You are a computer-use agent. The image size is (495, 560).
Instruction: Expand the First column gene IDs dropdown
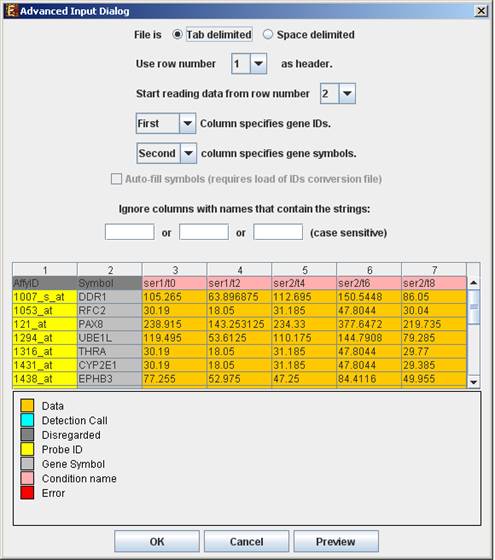coord(187,124)
